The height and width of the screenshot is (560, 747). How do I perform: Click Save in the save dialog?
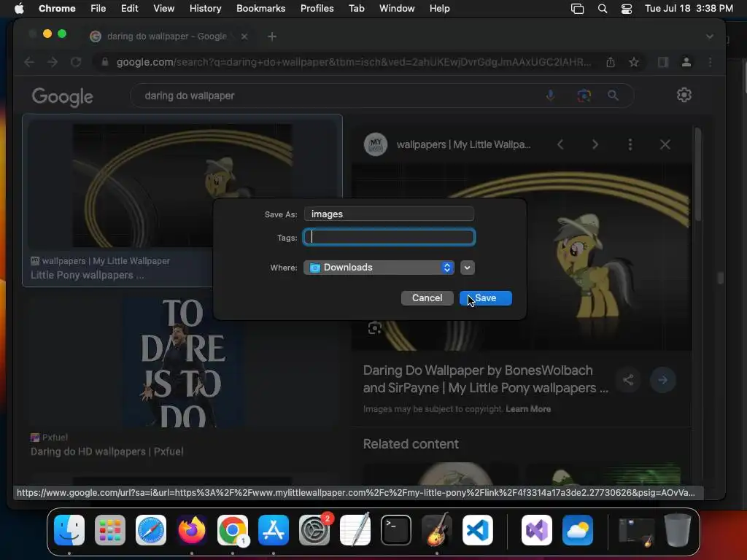coord(485,298)
